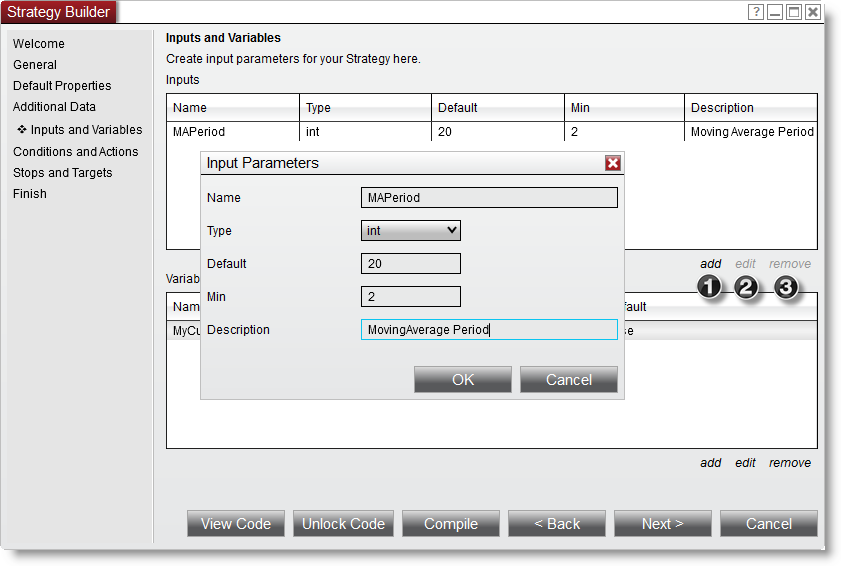
Task: Open the Type dropdown showing int
Action: [410, 231]
